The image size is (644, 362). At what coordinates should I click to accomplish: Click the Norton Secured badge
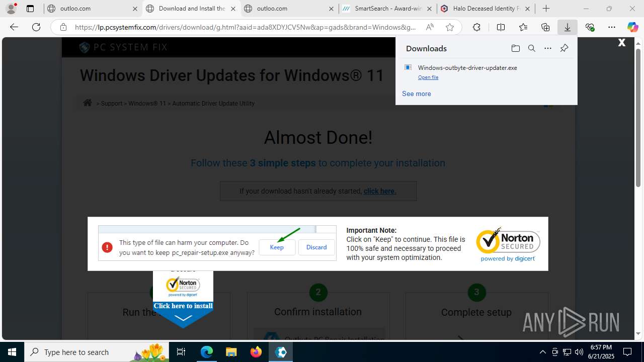point(508,244)
